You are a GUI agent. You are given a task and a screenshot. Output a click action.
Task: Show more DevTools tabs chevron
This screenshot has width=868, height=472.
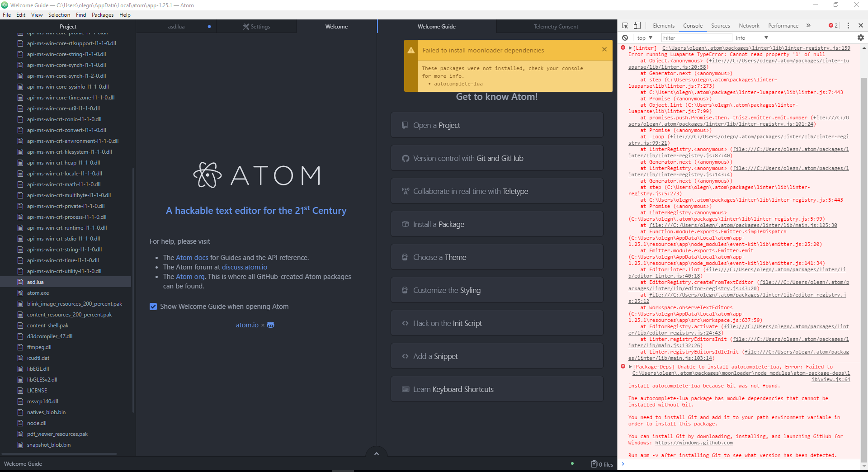pyautogui.click(x=808, y=26)
